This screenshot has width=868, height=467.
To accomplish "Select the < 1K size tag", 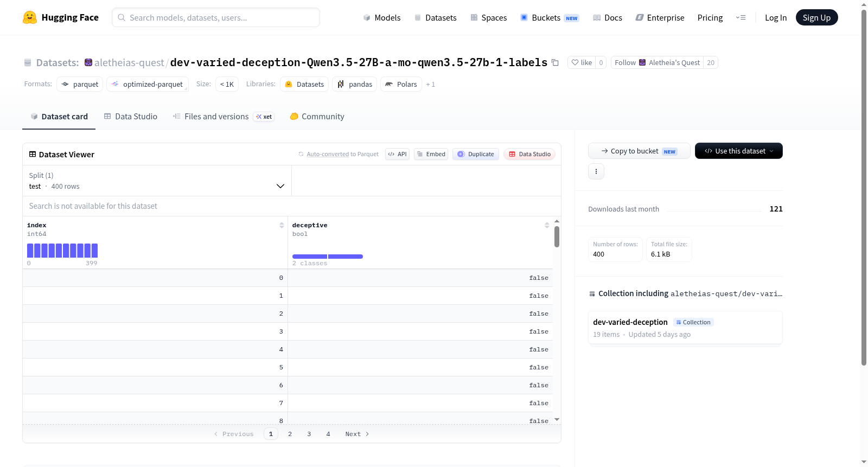I will (x=227, y=84).
